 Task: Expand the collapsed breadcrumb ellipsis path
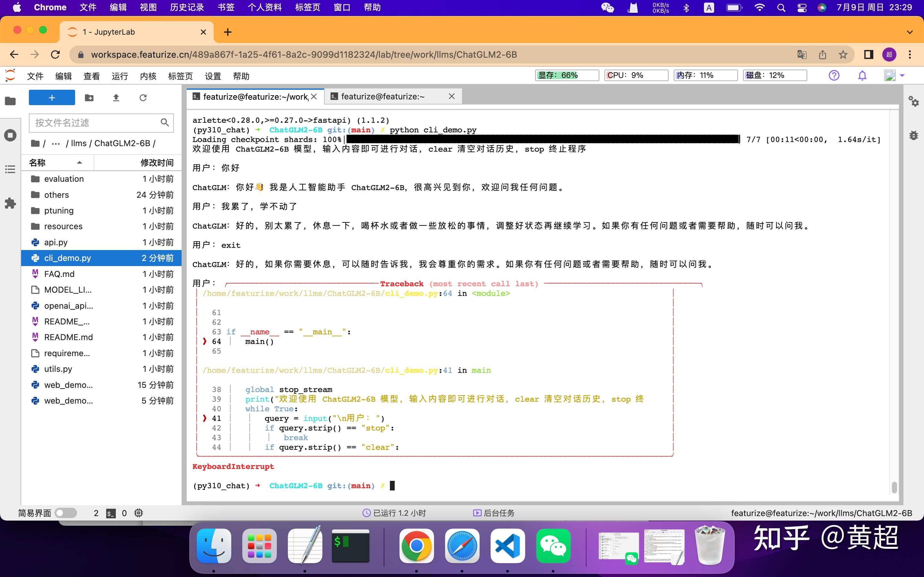point(56,144)
